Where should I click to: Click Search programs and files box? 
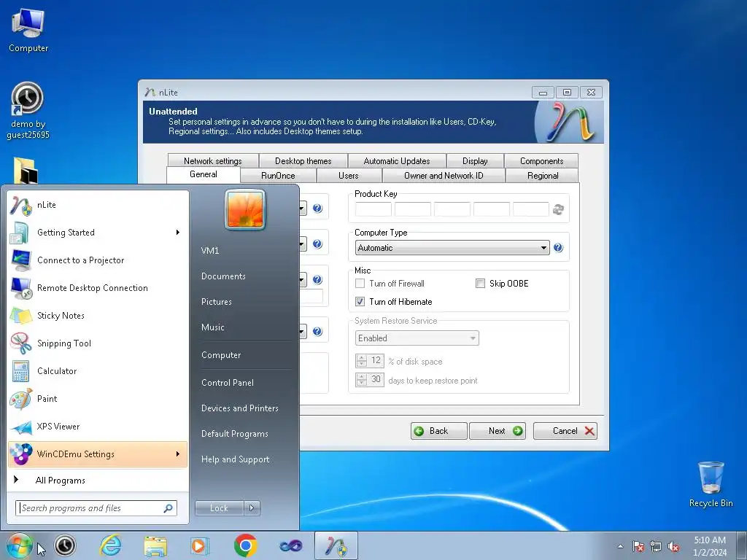96,508
